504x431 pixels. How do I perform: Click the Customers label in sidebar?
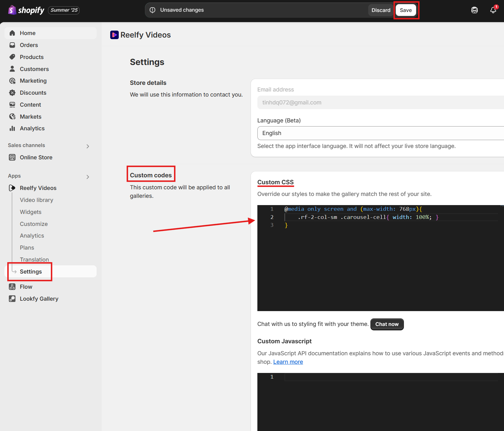34,69
